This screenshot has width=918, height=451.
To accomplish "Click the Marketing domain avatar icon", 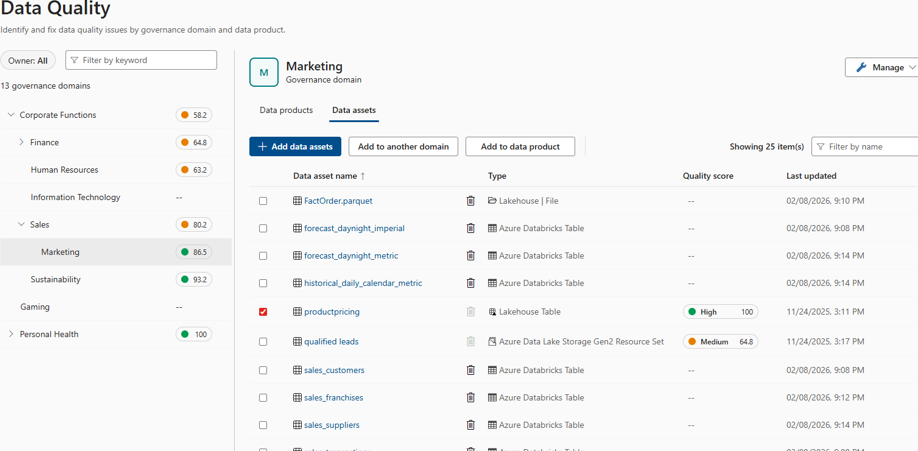I will click(264, 72).
